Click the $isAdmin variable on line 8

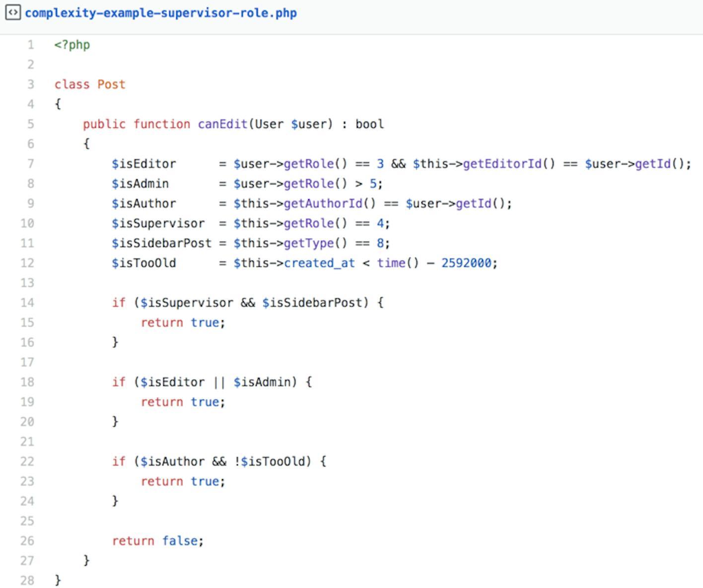click(140, 184)
